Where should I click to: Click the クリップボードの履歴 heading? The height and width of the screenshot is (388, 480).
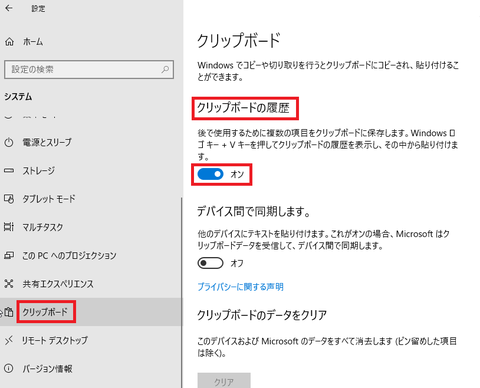pos(243,108)
